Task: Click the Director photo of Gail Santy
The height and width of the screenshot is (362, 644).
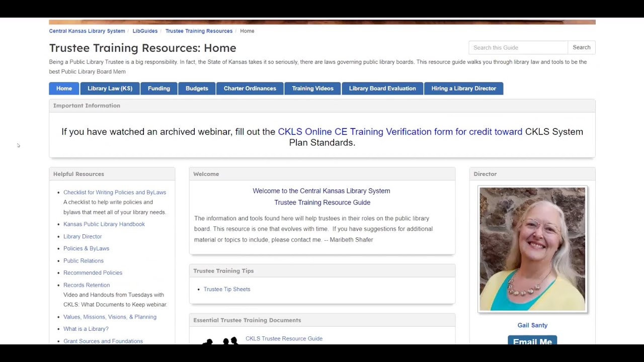Action: pyautogui.click(x=532, y=249)
